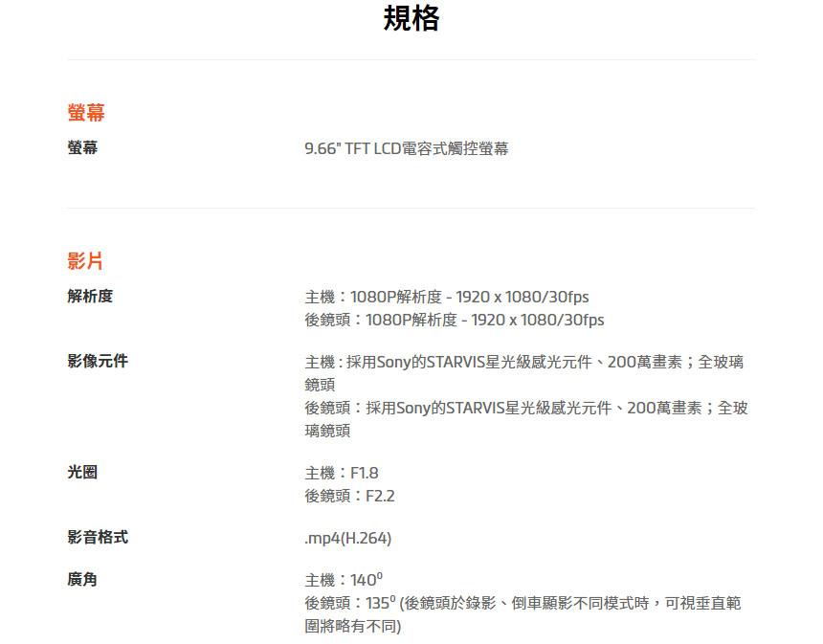Click the 後鏡頭 Sony STARVIS sensor description
Image resolution: width=823 pixels, height=644 pixels.
click(526, 409)
